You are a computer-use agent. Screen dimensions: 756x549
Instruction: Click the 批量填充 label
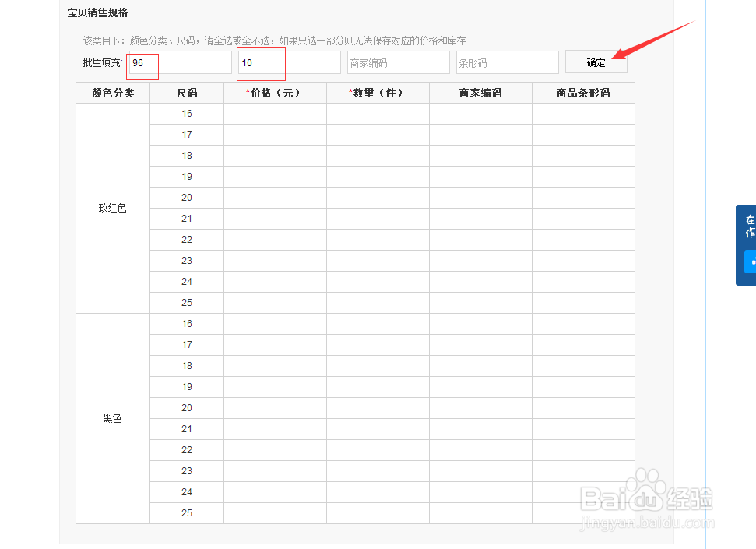103,63
